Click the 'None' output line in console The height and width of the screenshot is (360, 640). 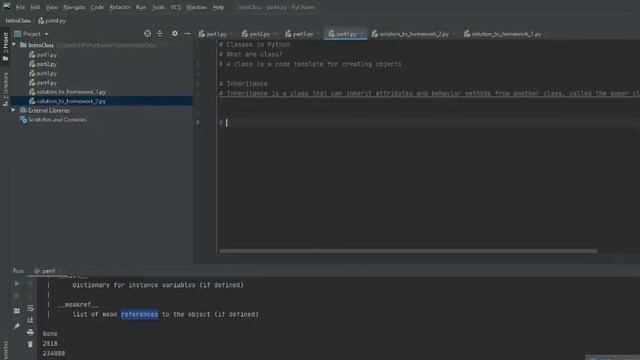(x=50, y=334)
